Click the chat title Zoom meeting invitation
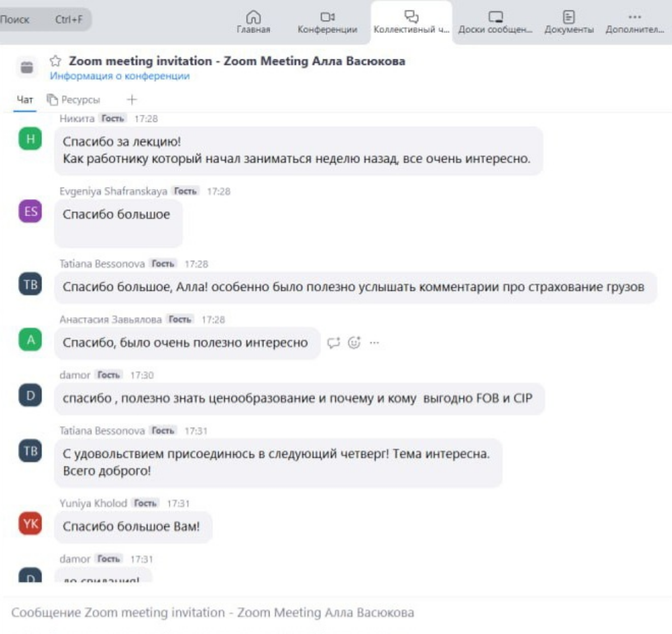This screenshot has height=634, width=672. [237, 61]
